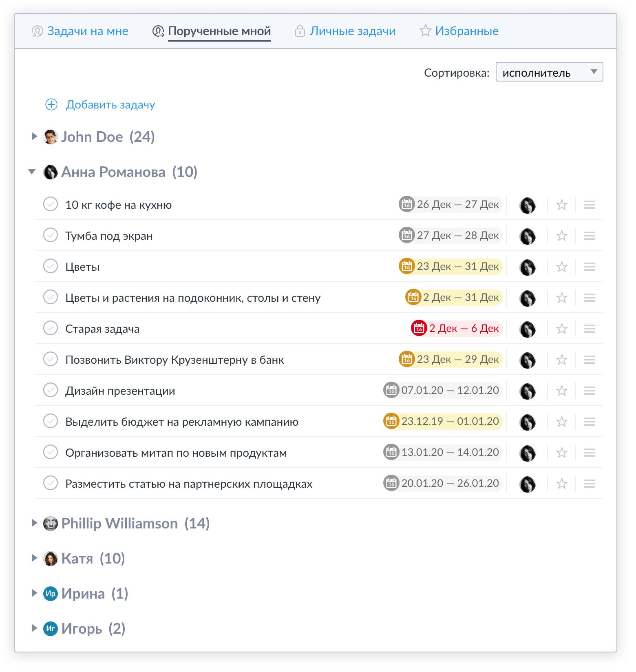Add 'Дизайн презентации' to favorites with star
Image resolution: width=636 pixels, height=672 pixels.
pyautogui.click(x=561, y=391)
